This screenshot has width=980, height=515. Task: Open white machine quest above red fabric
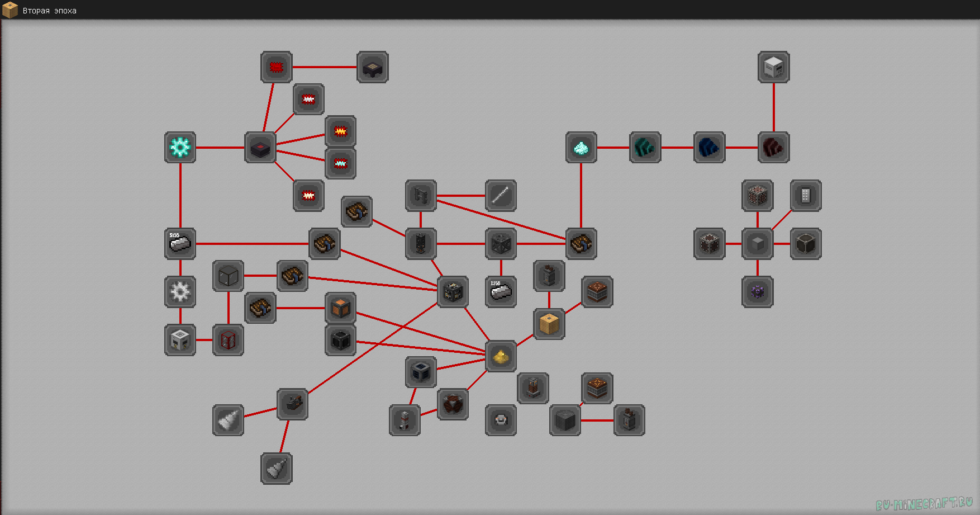pos(774,67)
